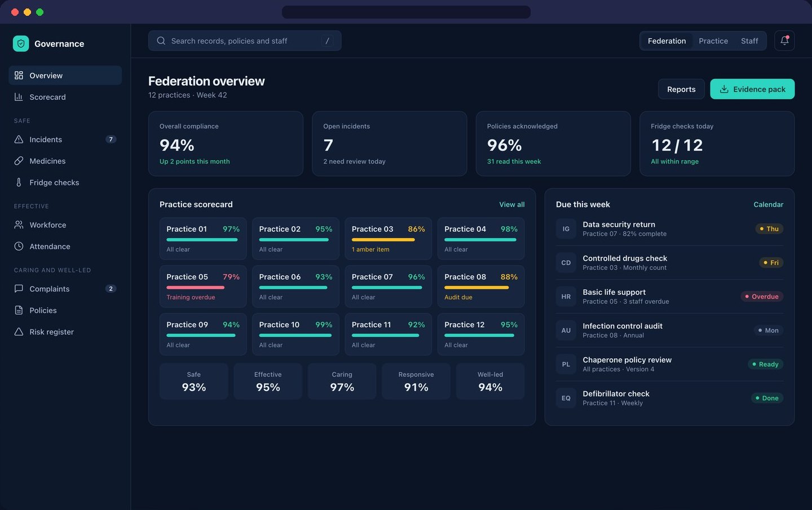Viewport: 812px width, 510px height.
Task: Switch to the Federation view tab
Action: (667, 41)
